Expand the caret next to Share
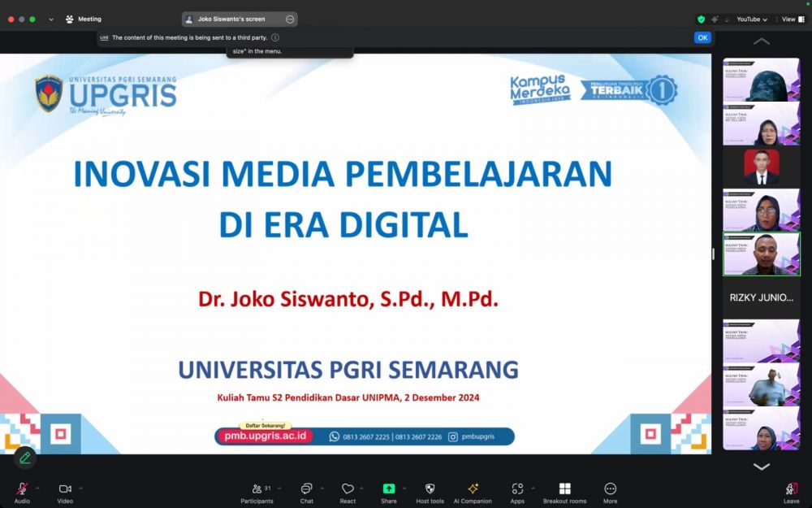This screenshot has width=812, height=508. (404, 488)
